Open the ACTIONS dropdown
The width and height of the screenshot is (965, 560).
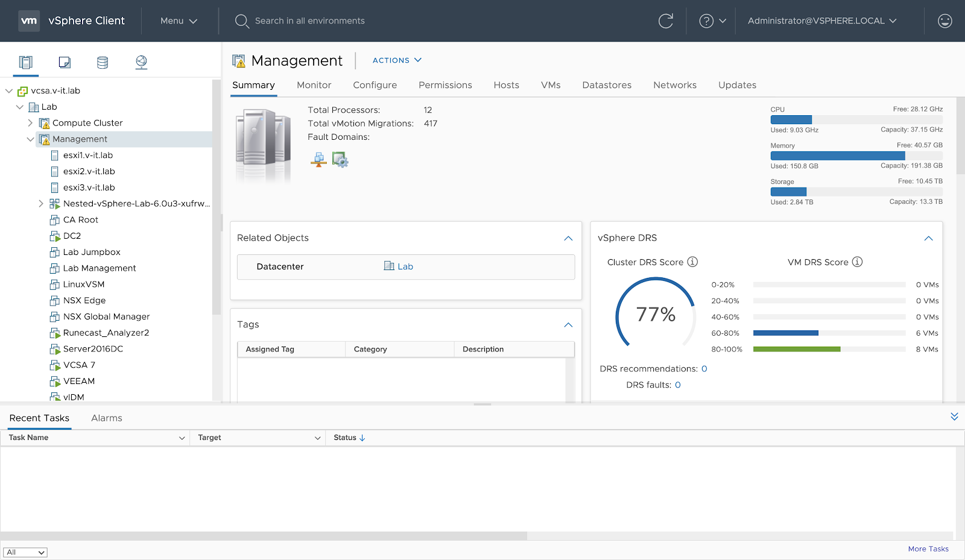(397, 60)
